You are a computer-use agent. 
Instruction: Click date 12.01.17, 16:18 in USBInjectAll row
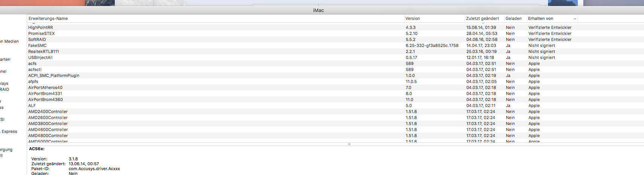tap(481, 57)
